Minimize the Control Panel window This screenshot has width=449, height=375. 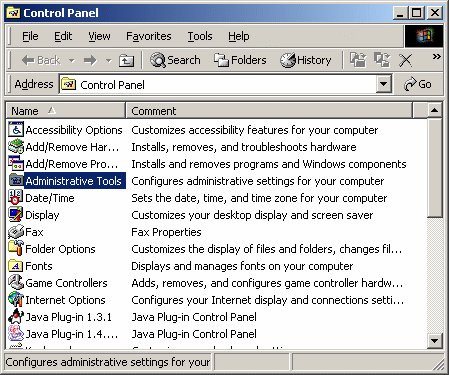tap(400, 13)
